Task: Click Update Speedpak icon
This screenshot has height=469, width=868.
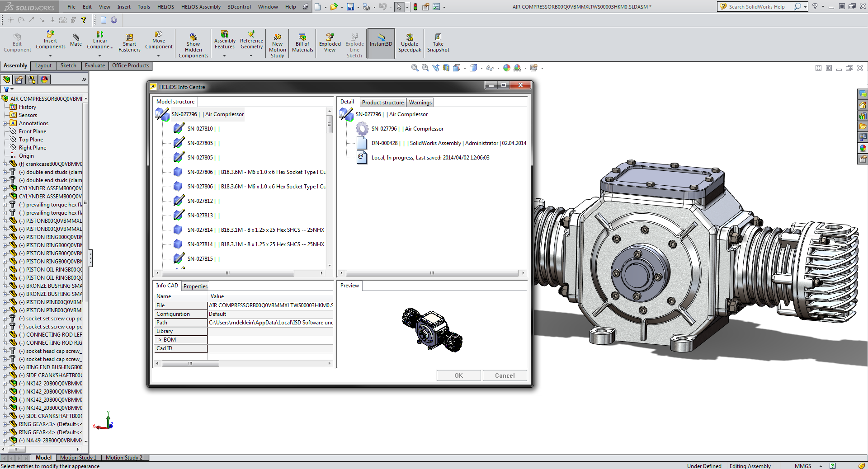Action: 409,43
